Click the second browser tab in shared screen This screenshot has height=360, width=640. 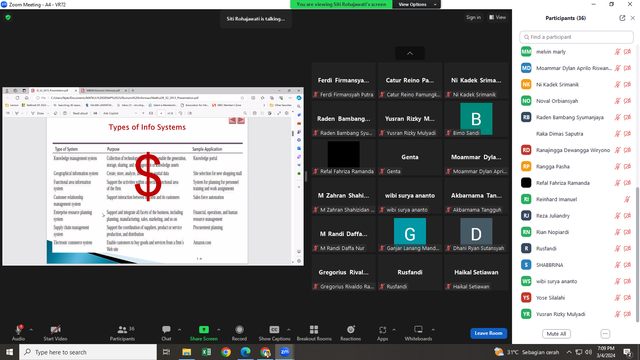(x=104, y=90)
